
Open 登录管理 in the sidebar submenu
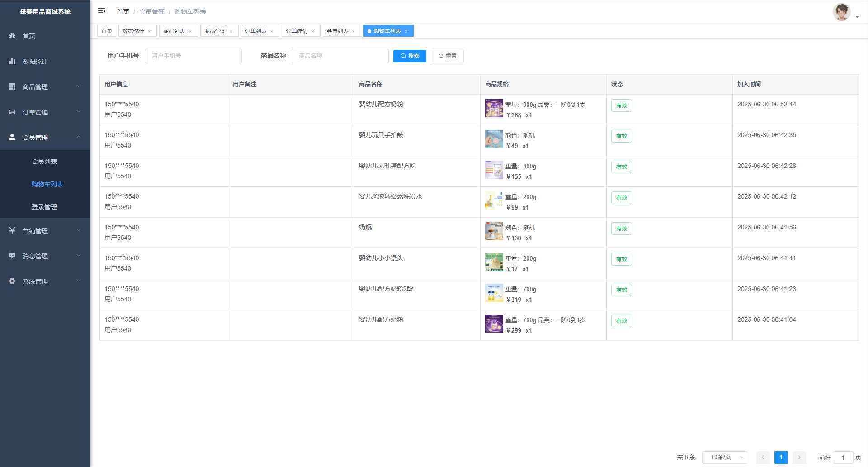[44, 207]
